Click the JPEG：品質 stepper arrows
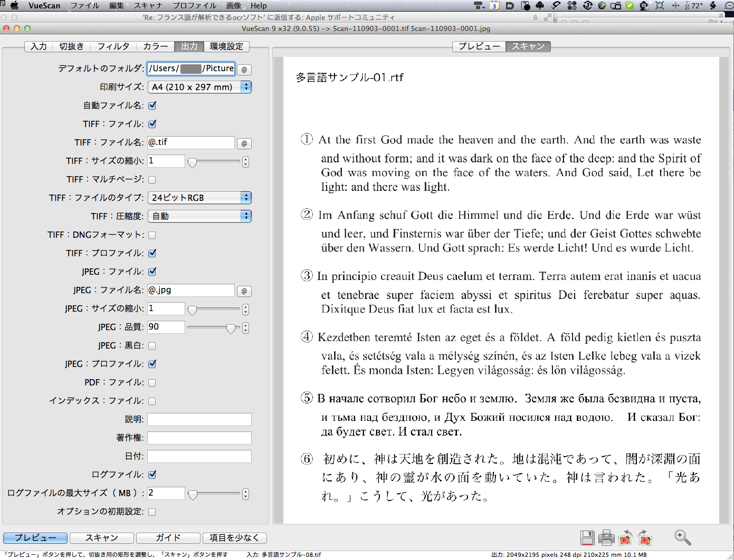 point(245,327)
